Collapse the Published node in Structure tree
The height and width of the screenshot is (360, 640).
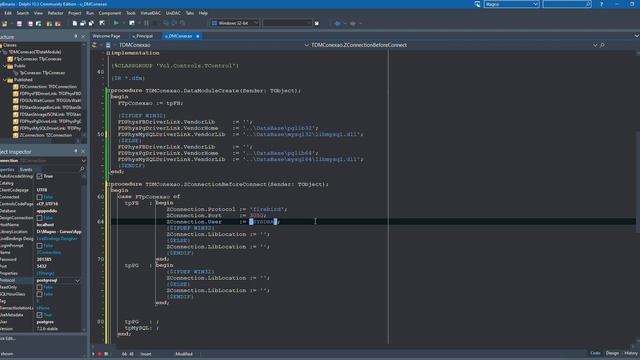click(4, 80)
